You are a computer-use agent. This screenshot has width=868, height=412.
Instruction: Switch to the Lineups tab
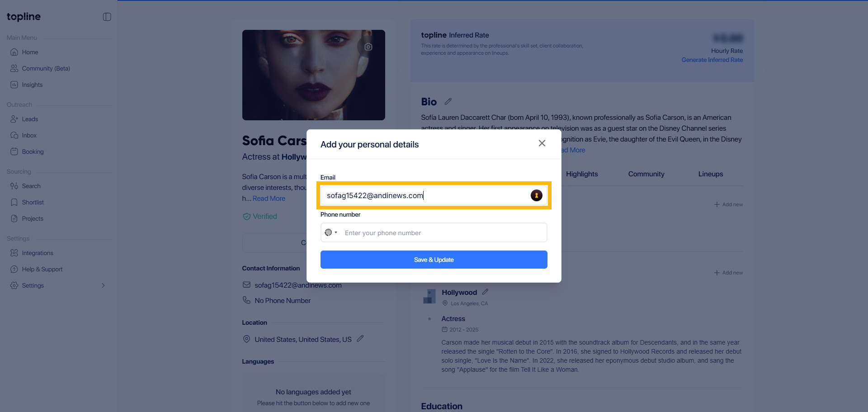point(710,174)
